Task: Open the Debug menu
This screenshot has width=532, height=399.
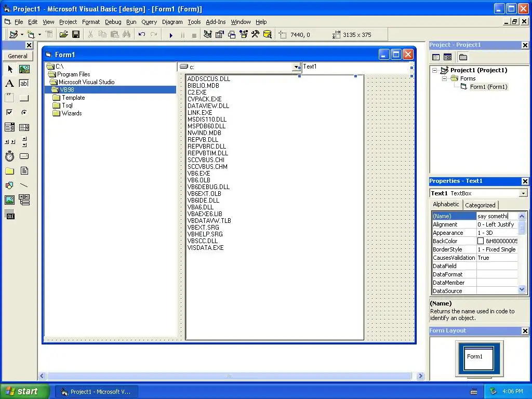Action: tap(113, 22)
